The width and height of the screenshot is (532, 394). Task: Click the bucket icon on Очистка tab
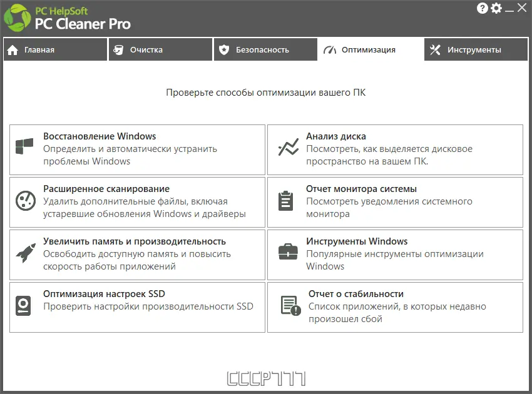(118, 50)
